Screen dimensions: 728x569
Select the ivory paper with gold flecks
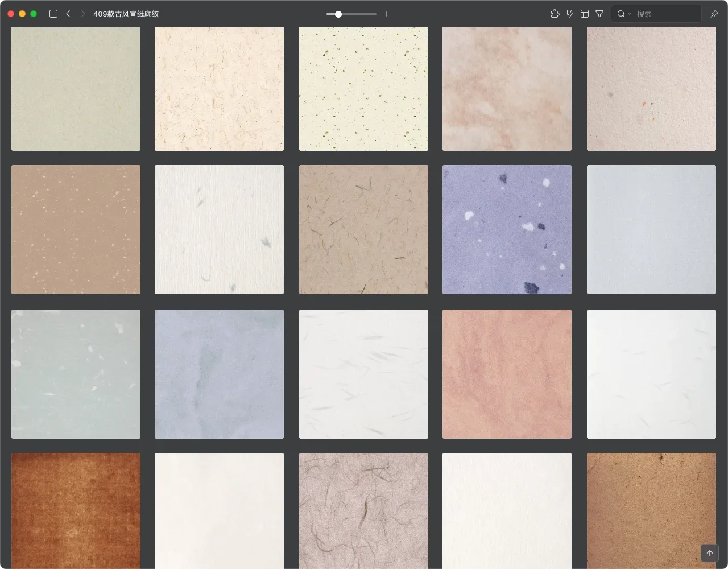coord(363,89)
